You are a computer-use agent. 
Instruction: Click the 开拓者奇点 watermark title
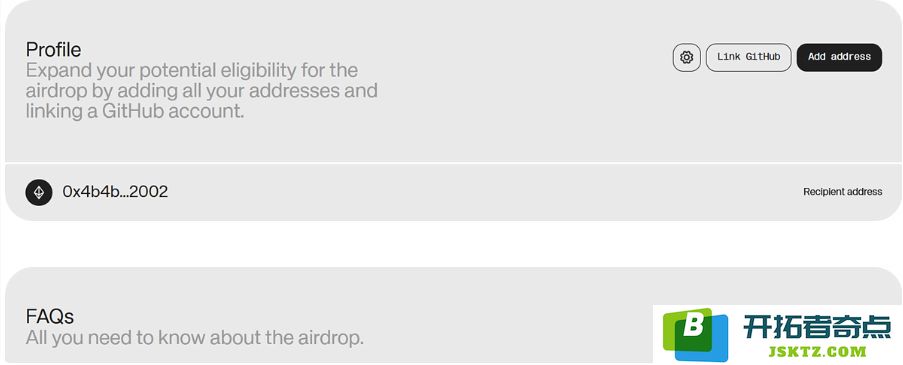click(817, 326)
